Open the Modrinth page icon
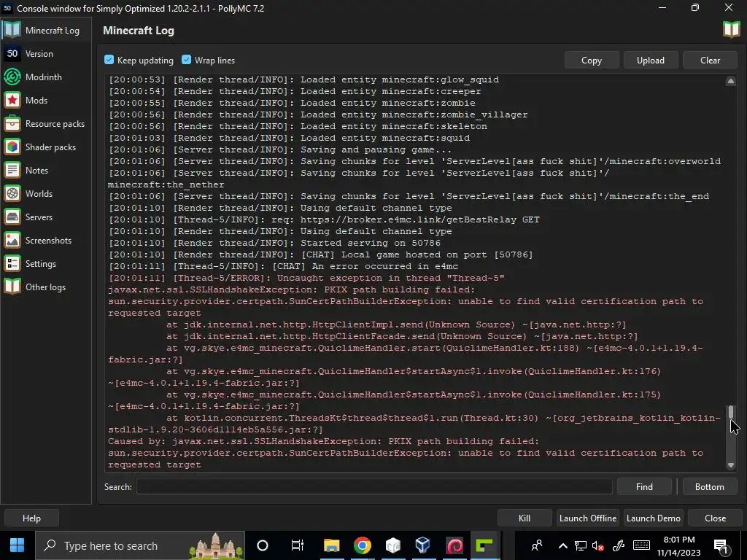 pyautogui.click(x=12, y=77)
